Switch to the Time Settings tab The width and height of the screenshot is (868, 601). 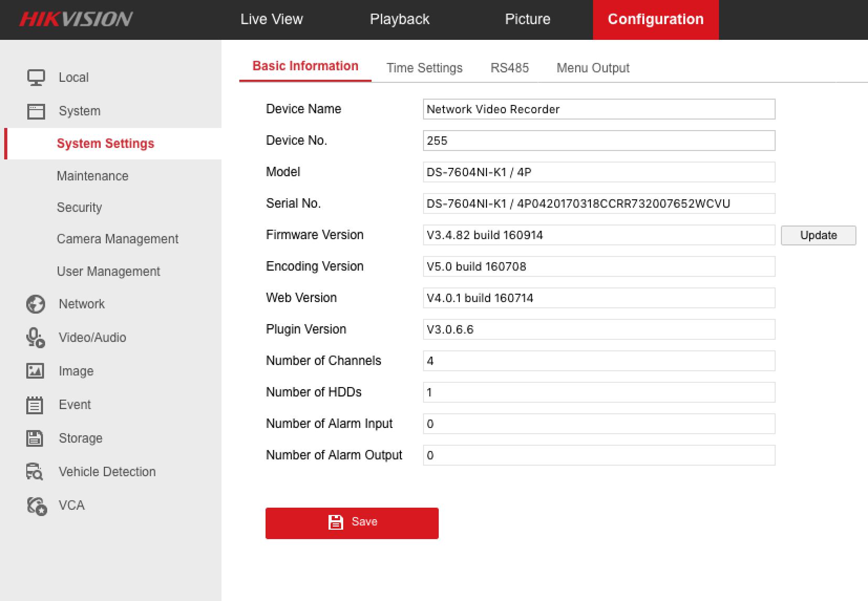tap(424, 68)
